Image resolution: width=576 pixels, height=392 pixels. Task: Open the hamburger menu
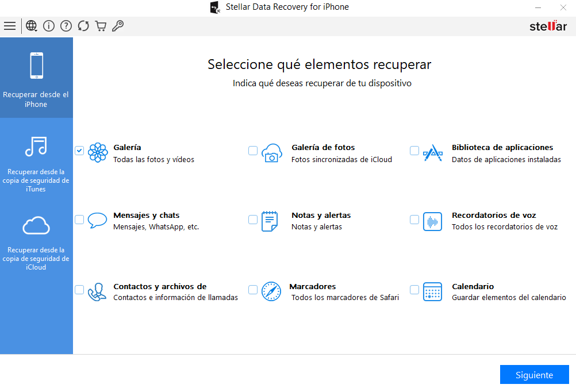point(10,26)
